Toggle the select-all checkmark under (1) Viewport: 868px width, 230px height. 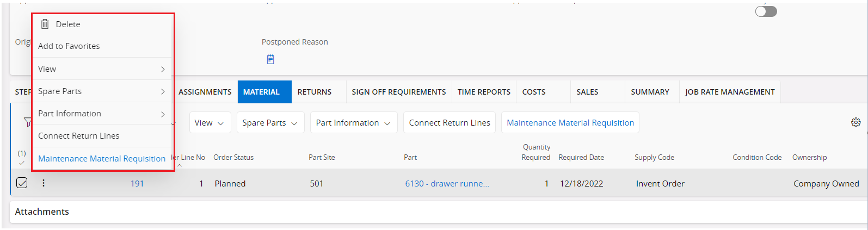(22, 163)
